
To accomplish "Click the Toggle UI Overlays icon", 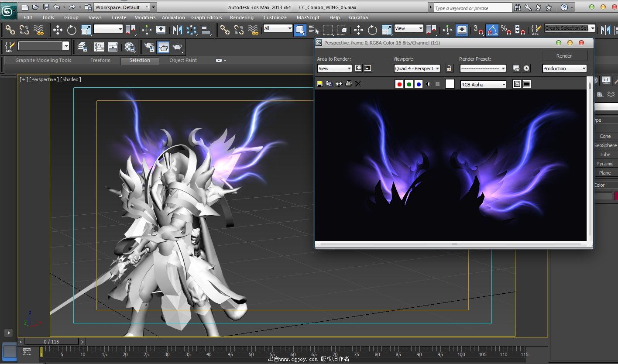I will 517,84.
